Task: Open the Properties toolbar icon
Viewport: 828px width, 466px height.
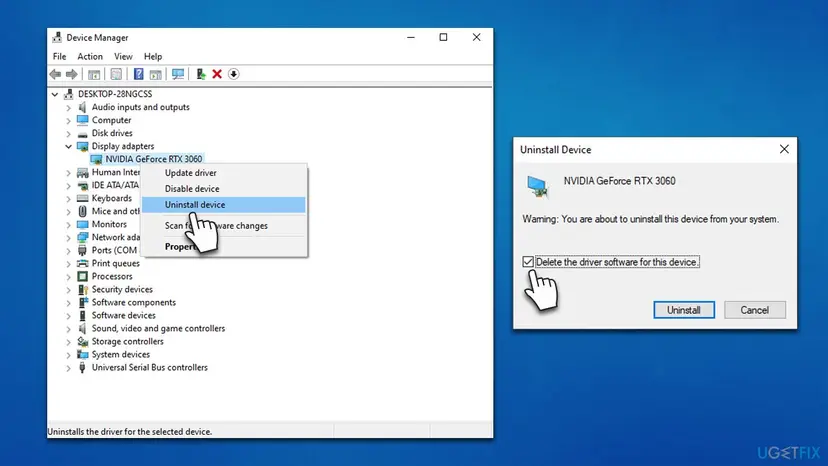Action: (x=116, y=74)
